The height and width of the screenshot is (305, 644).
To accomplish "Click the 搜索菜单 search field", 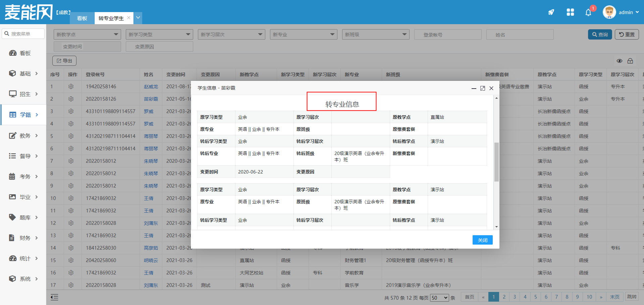I will pyautogui.click(x=23, y=34).
